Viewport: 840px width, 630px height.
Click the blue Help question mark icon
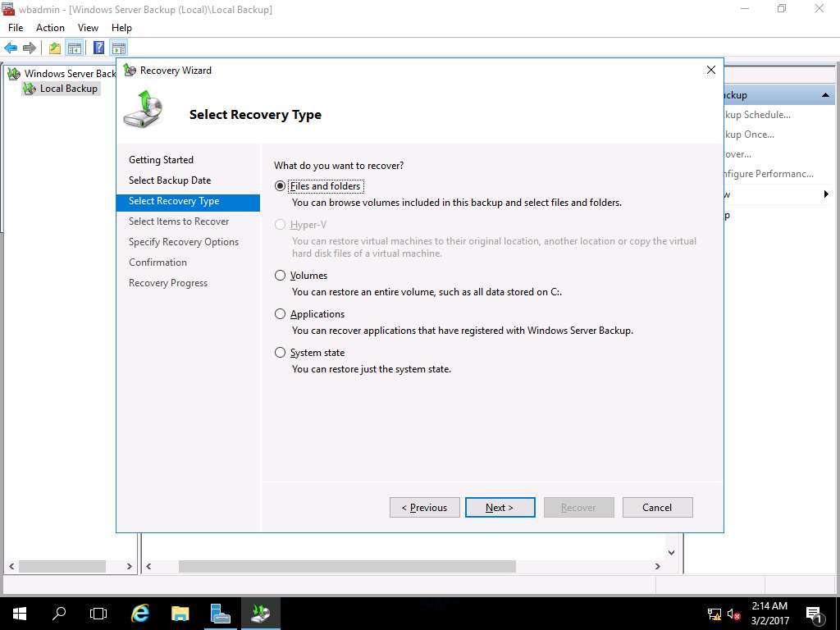click(x=99, y=48)
